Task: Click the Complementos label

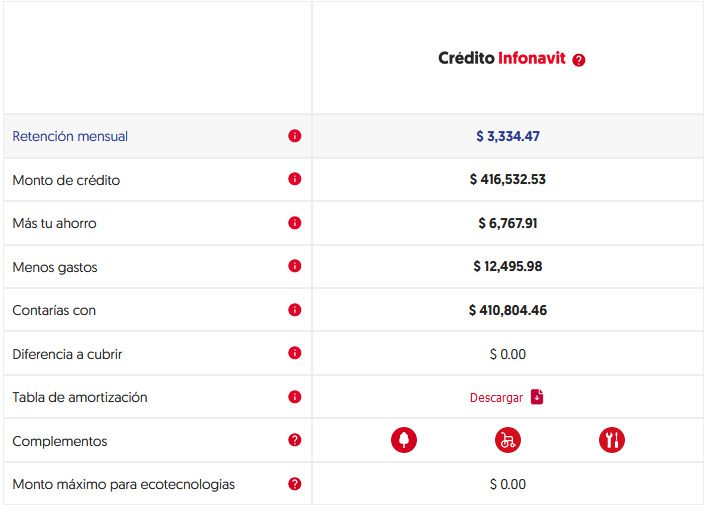Action: tap(60, 441)
